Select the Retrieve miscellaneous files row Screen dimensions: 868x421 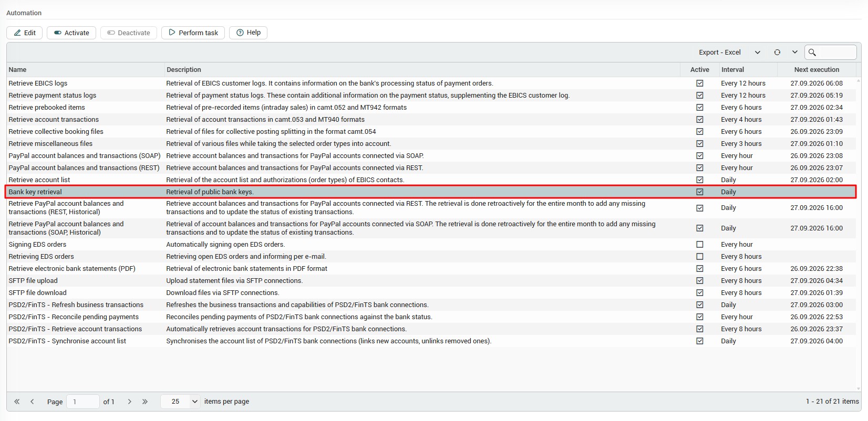431,144
